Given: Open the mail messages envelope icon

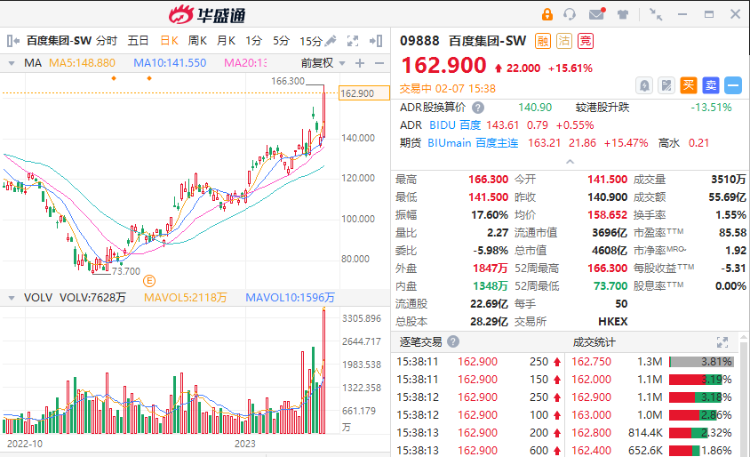Looking at the screenshot, I should point(596,14).
